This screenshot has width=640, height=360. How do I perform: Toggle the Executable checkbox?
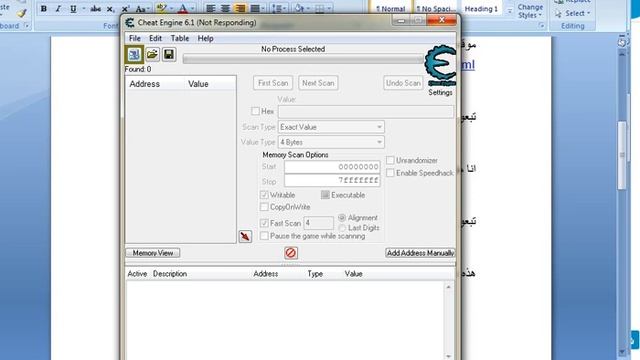click(325, 195)
